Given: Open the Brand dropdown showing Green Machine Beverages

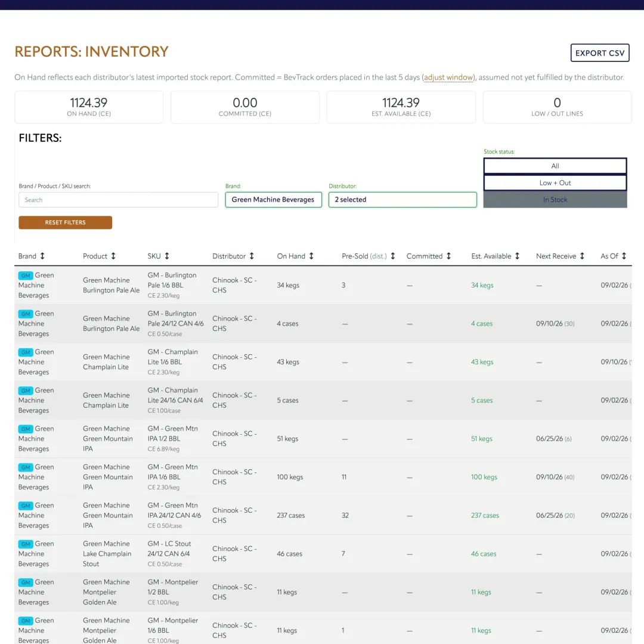Looking at the screenshot, I should point(273,200).
